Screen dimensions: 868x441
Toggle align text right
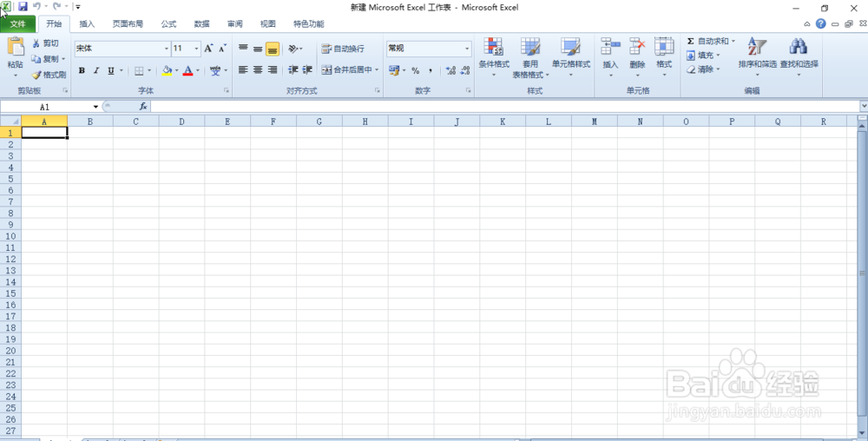[x=273, y=69]
